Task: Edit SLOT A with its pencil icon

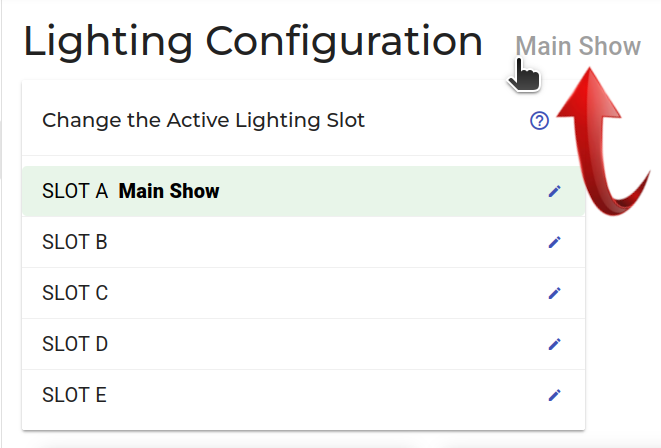Action: (555, 191)
